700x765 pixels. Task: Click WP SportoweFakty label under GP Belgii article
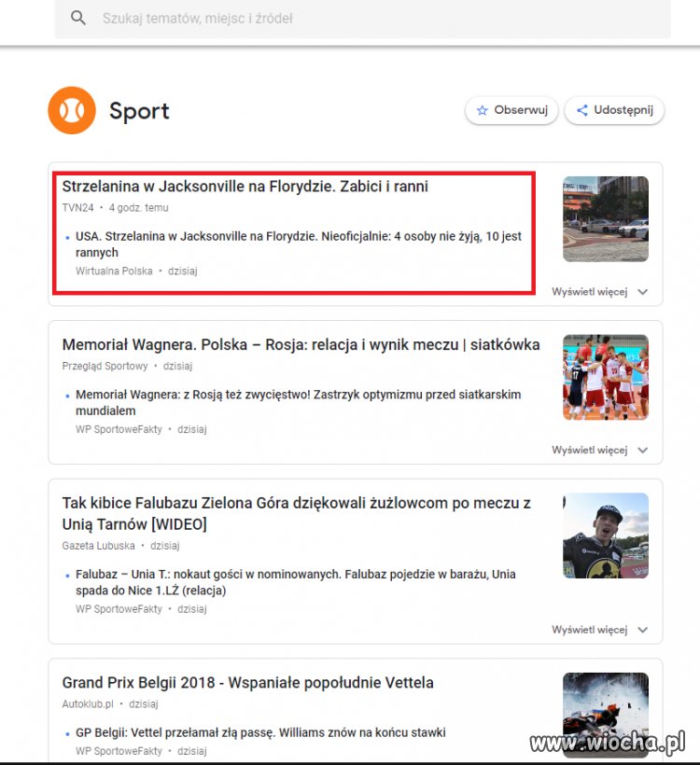tap(119, 751)
